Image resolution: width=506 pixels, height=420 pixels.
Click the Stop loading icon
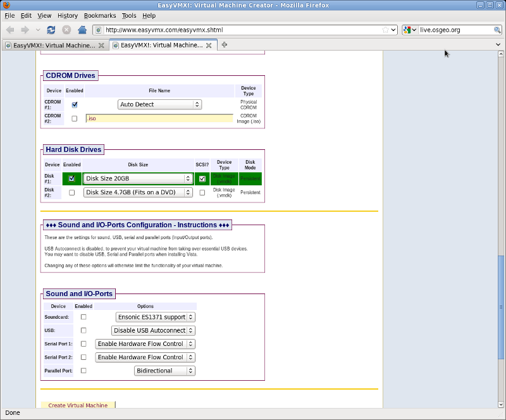pos(66,30)
